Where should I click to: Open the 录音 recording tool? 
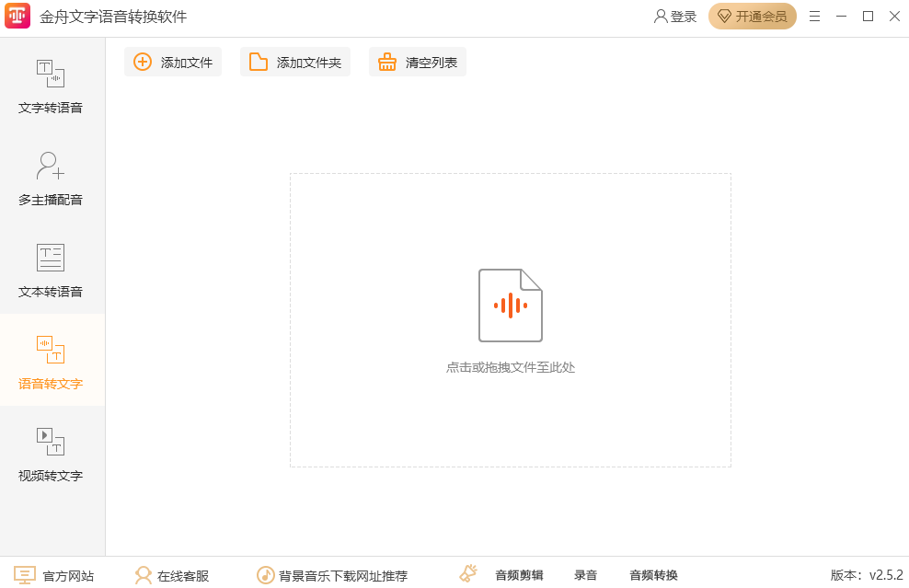[x=586, y=573]
